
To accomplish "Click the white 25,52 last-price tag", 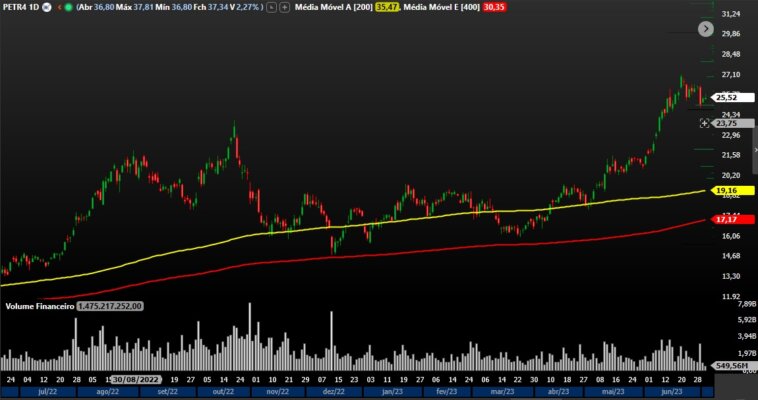I will pyautogui.click(x=727, y=97).
